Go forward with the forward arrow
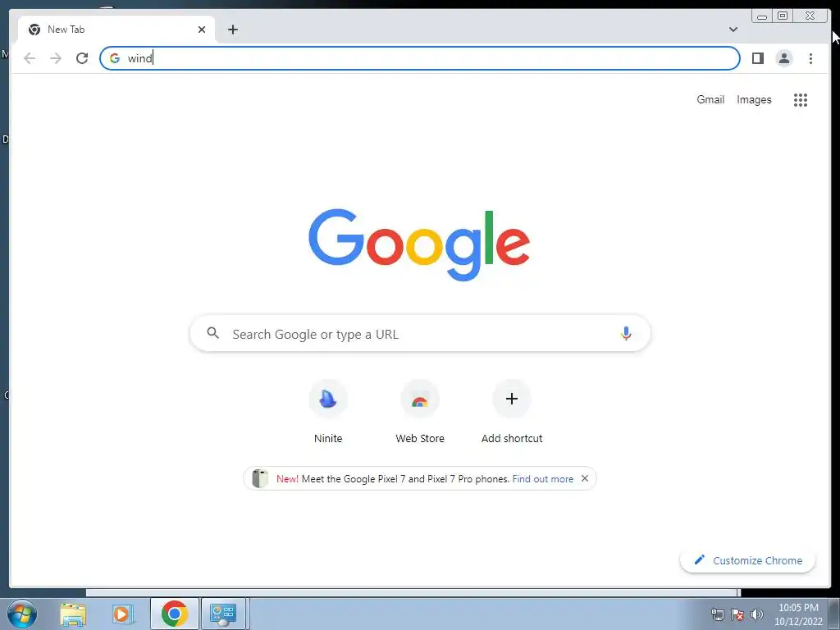 56,58
